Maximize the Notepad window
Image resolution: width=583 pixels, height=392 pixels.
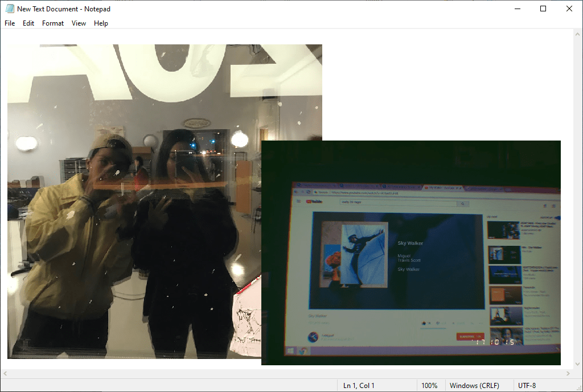click(543, 9)
